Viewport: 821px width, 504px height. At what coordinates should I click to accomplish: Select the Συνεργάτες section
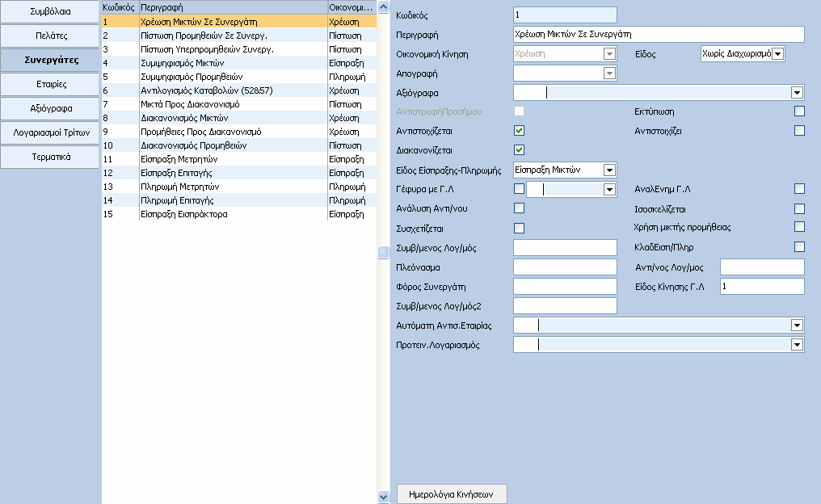(x=50, y=60)
